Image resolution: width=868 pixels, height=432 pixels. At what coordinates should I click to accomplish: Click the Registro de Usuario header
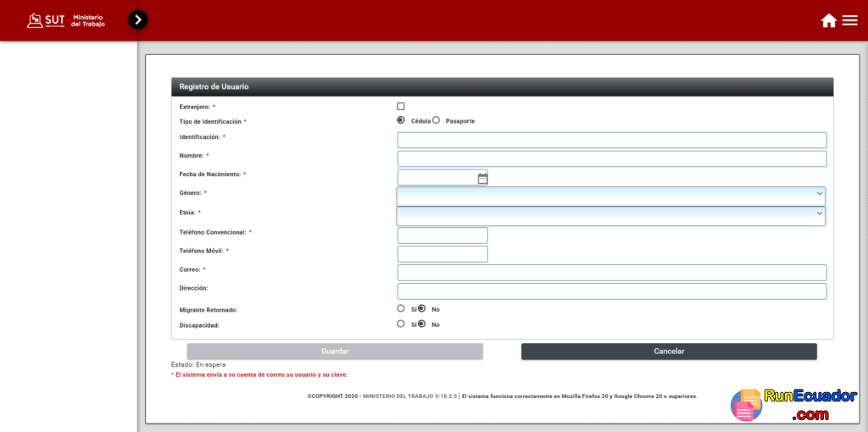(x=502, y=87)
